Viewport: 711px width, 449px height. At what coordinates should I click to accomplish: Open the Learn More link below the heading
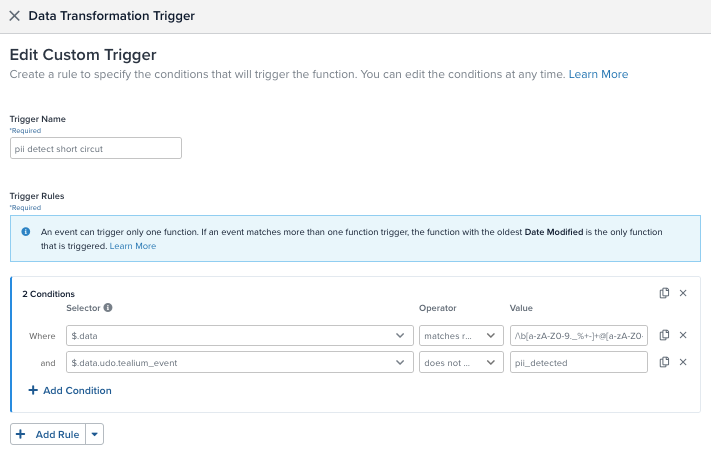click(598, 75)
